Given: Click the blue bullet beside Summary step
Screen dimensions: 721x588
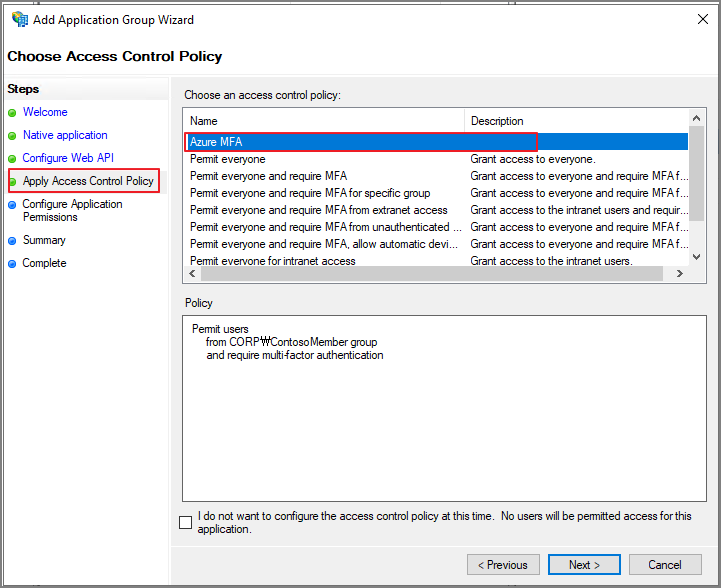Looking at the screenshot, I should [12, 240].
